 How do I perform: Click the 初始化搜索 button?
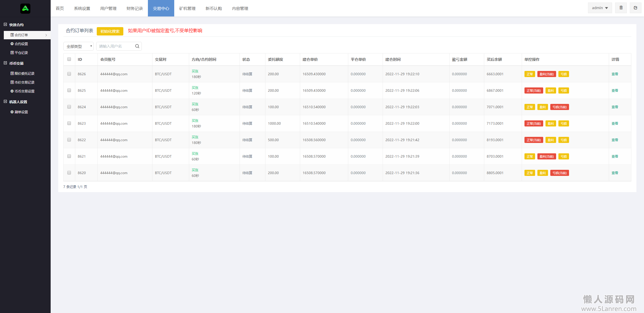click(110, 31)
